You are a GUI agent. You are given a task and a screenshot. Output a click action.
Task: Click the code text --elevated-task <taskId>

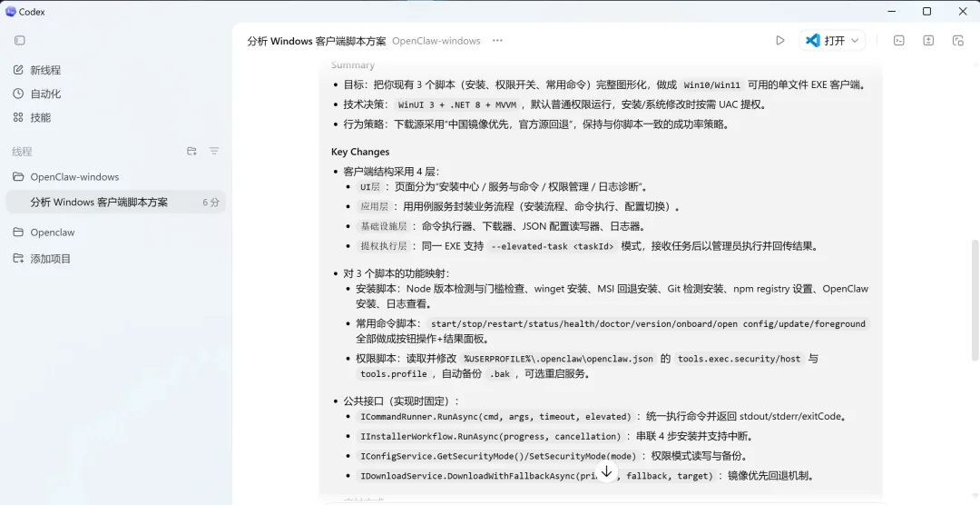tap(554, 246)
